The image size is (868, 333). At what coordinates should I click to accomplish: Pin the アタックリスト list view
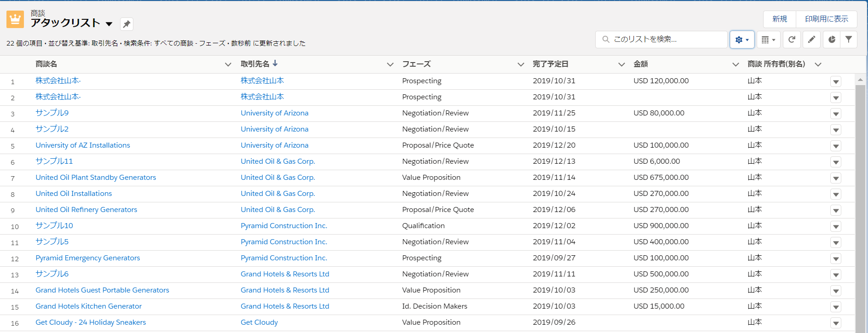click(x=126, y=24)
